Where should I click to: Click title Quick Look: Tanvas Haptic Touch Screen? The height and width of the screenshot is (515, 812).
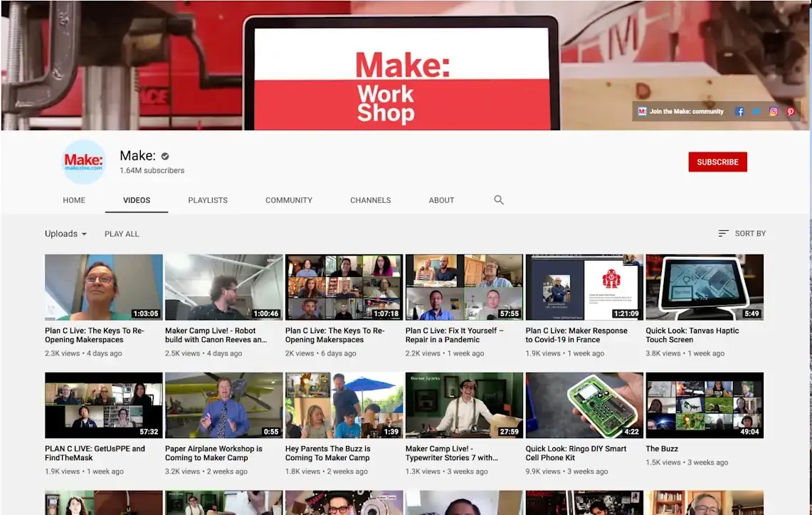[692, 335]
